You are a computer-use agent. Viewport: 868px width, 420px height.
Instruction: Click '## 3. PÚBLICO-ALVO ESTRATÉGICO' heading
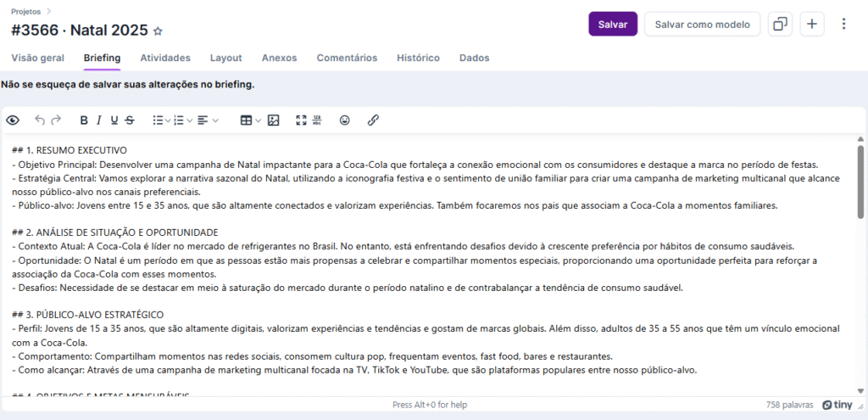pos(87,314)
